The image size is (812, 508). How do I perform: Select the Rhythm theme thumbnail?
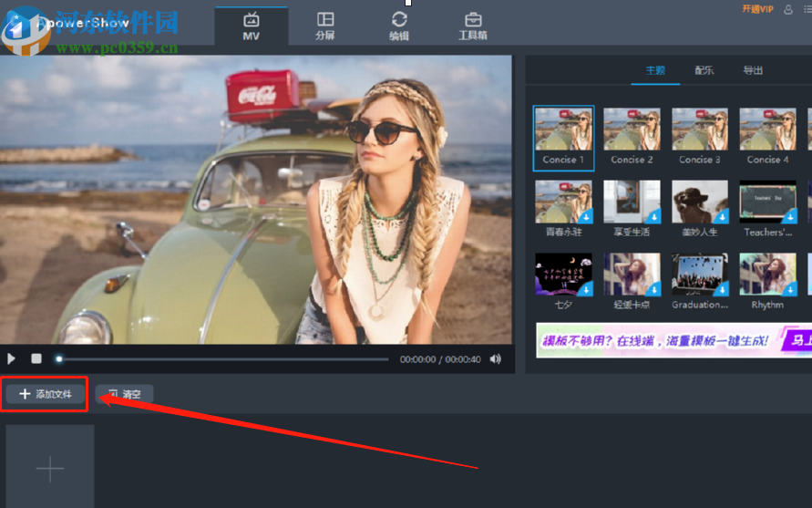767,275
